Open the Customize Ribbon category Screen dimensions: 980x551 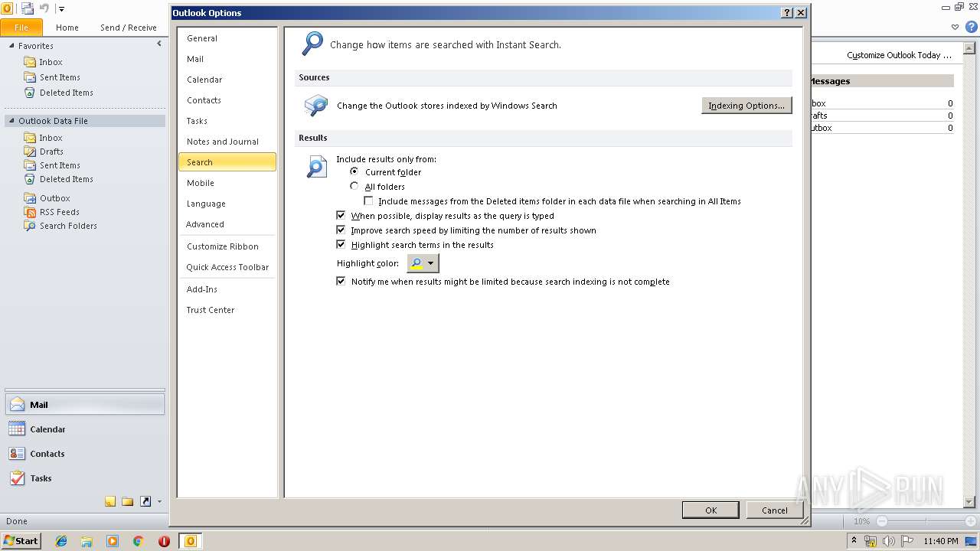227,246
